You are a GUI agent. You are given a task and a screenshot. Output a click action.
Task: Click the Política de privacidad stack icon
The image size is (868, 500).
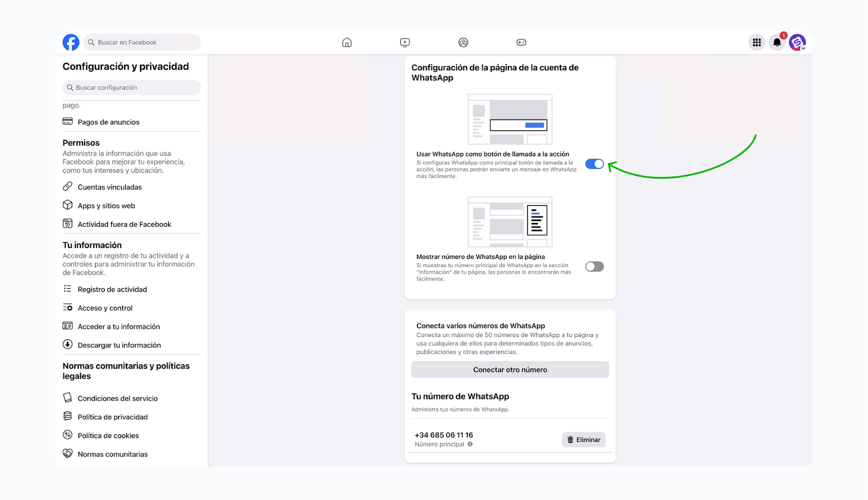[x=68, y=416]
